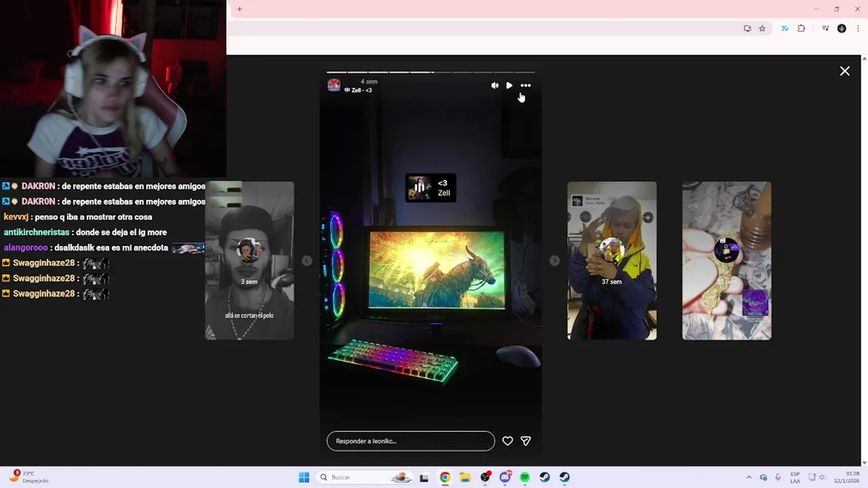Screen dimensions: 868x488
Task: Open Spotify from the taskbar
Action: point(525,477)
